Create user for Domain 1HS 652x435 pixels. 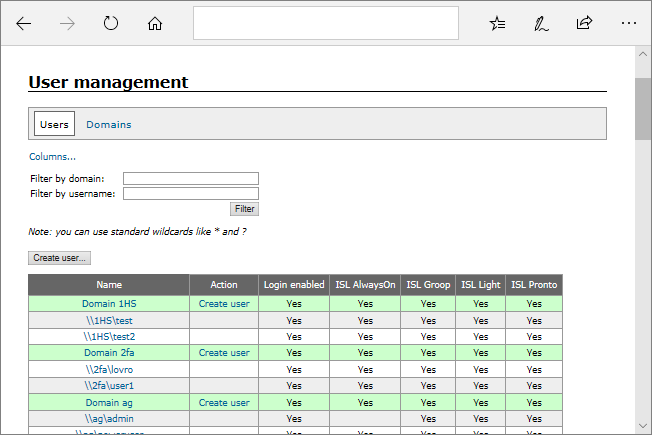[x=224, y=303]
